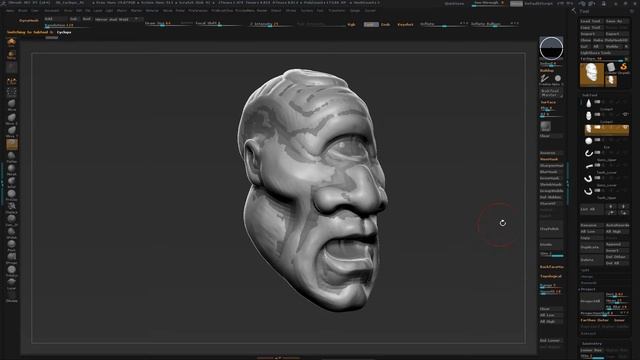Collapse the Project section header
The width and height of the screenshot is (640, 360).
click(589, 289)
